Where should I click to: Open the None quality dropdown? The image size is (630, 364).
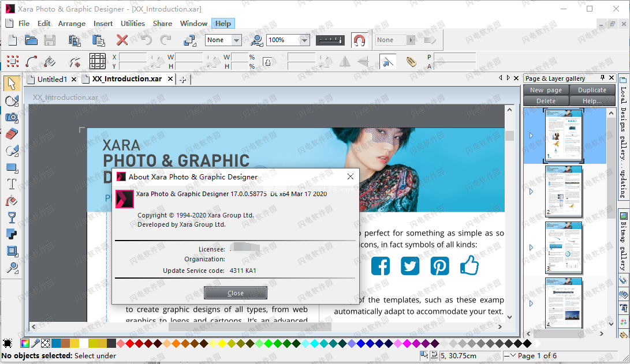pos(236,40)
